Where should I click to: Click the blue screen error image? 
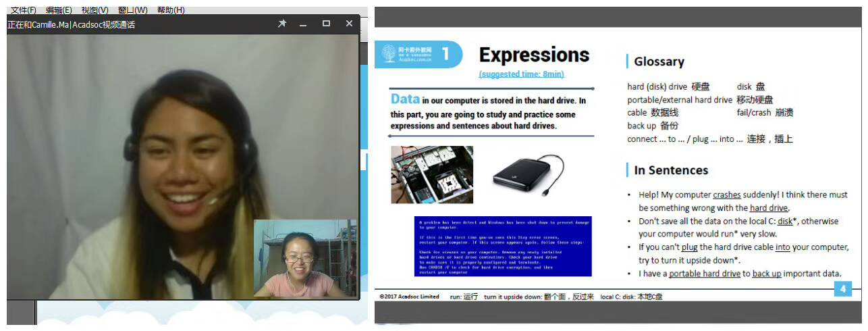coord(503,246)
